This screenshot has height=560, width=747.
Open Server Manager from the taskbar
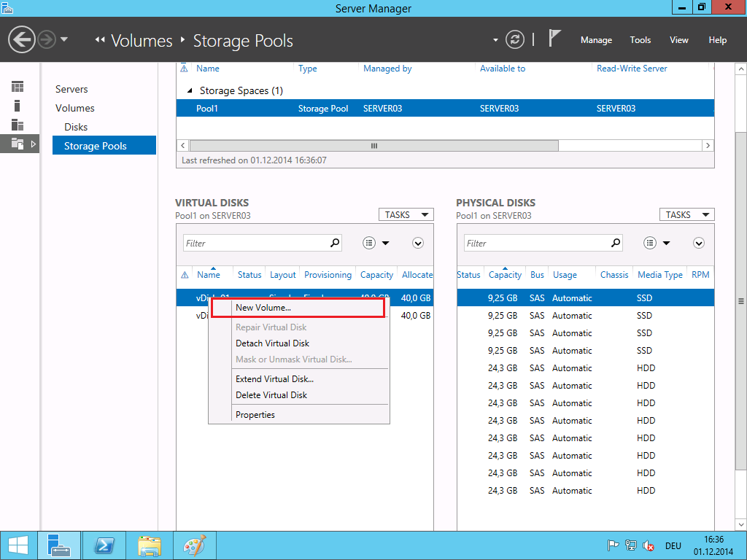point(60,545)
